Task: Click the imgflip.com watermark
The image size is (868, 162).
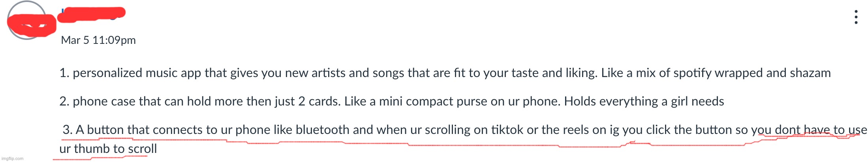Action: tap(13, 158)
